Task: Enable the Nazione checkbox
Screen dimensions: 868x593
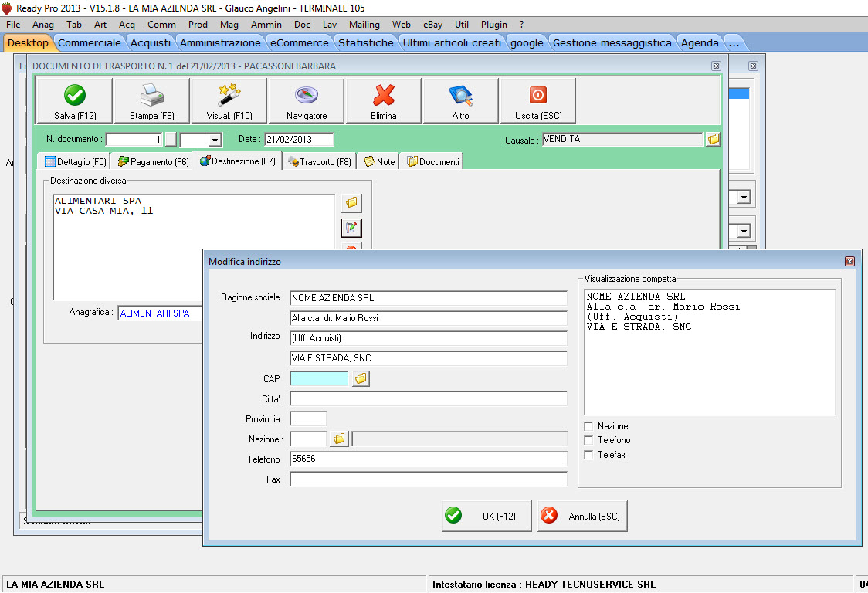Action: (589, 426)
